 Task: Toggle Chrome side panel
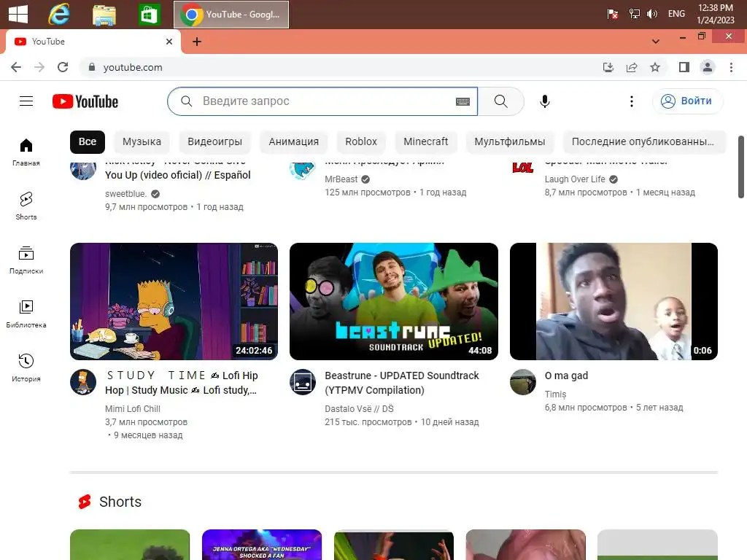(x=684, y=67)
